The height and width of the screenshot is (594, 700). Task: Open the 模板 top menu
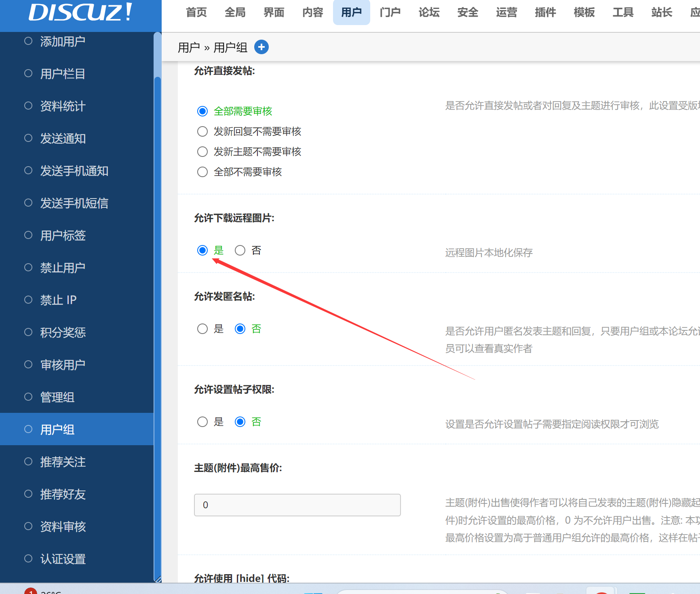584,13
